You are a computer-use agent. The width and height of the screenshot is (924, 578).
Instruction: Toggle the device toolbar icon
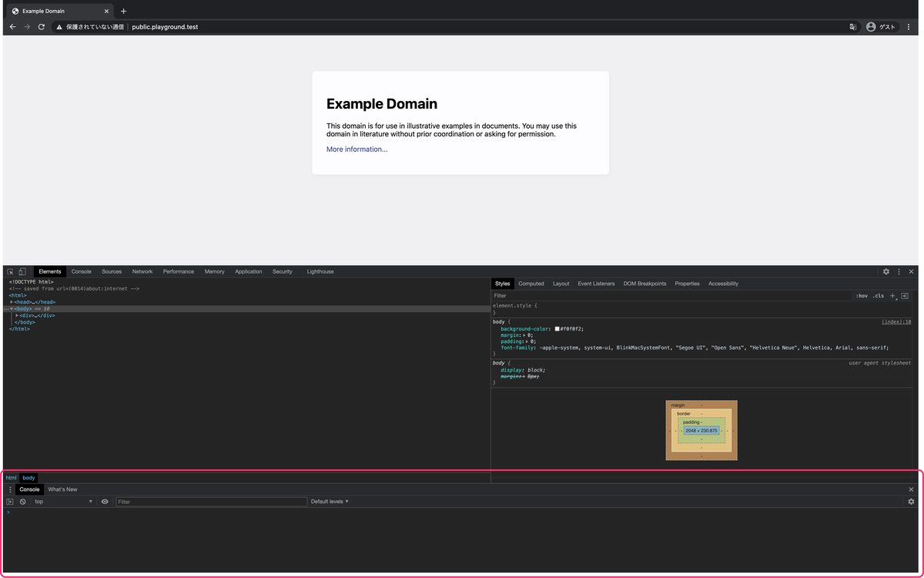coord(22,272)
